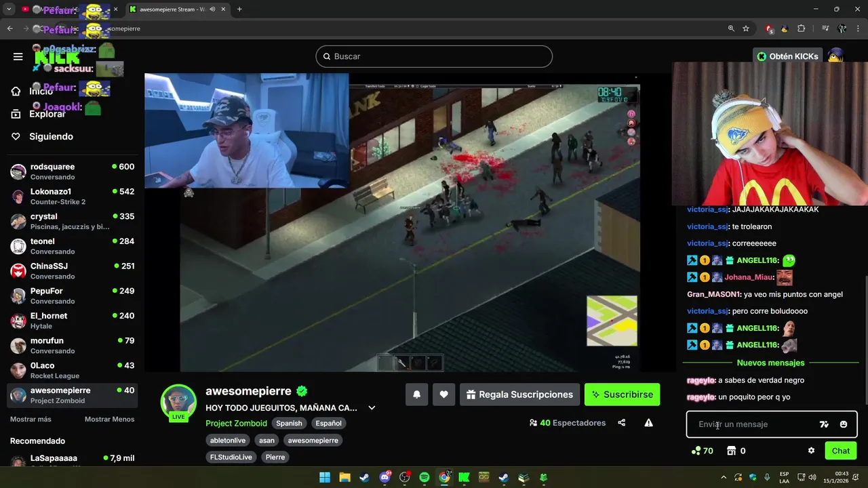Open the chat shop icon showing 0
The width and height of the screenshot is (868, 488).
pos(736,451)
